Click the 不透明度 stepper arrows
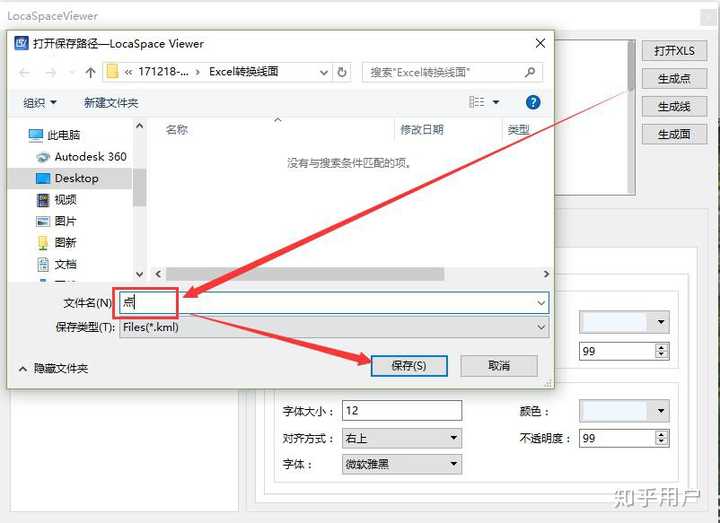 (661, 438)
